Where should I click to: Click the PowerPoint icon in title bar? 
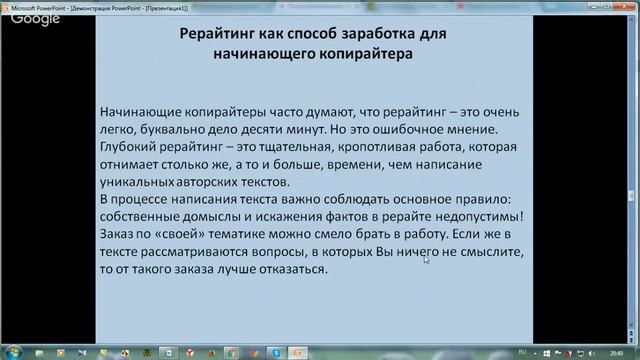(5, 8)
